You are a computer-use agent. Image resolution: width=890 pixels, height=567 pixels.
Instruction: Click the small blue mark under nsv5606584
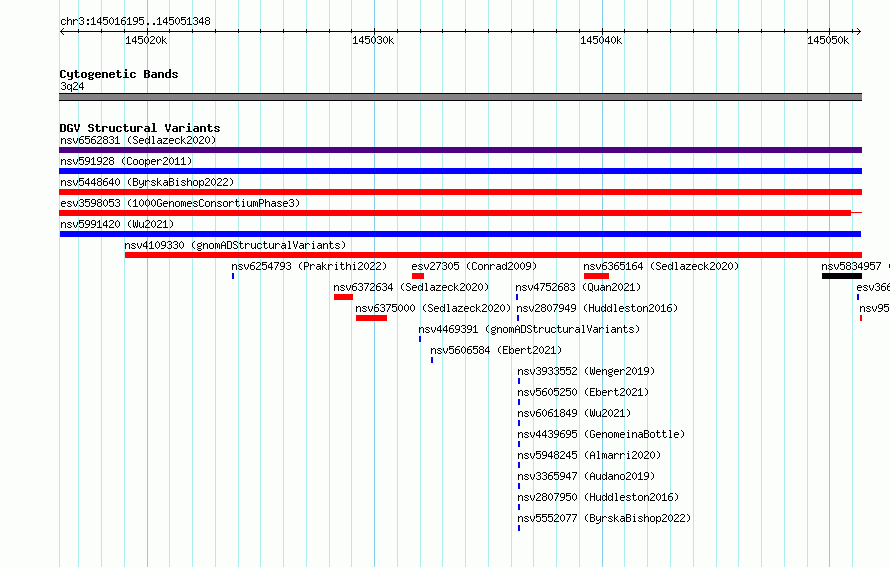tap(432, 360)
